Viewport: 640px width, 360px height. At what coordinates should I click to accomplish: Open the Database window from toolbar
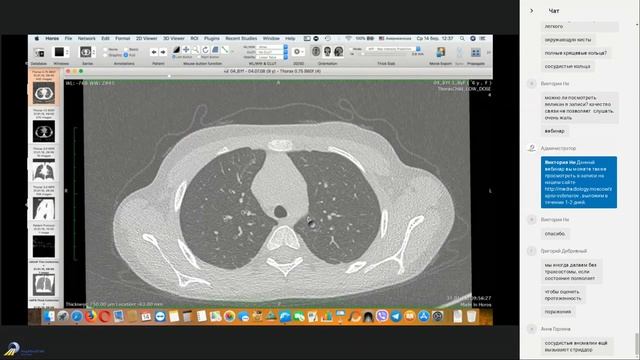pyautogui.click(x=39, y=53)
